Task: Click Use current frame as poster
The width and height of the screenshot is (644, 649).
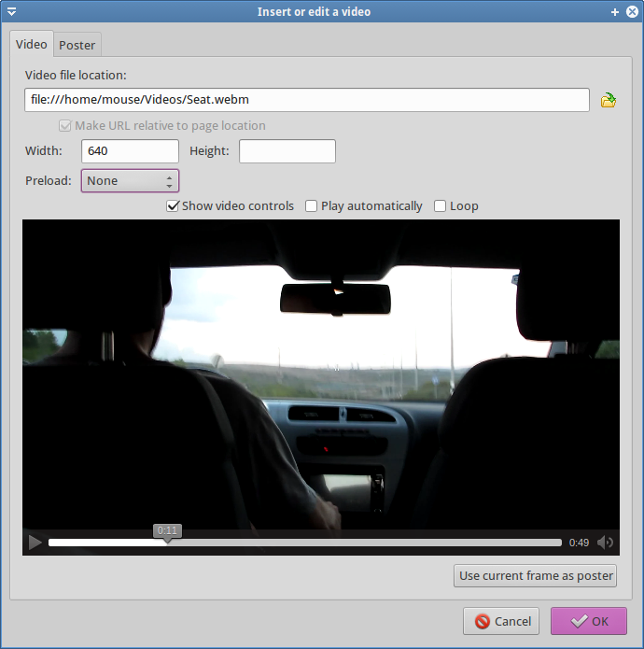Action: (535, 576)
